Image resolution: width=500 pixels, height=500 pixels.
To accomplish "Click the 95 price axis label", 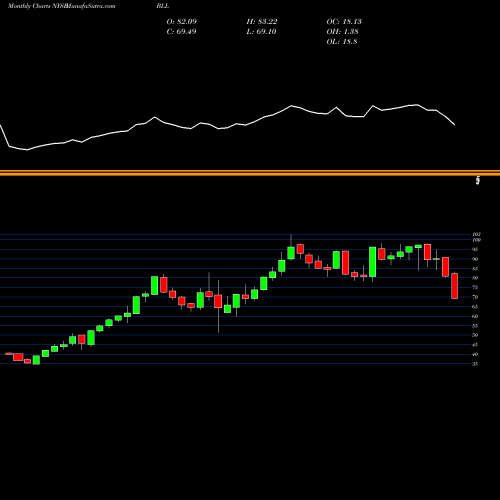I will (x=475, y=249).
